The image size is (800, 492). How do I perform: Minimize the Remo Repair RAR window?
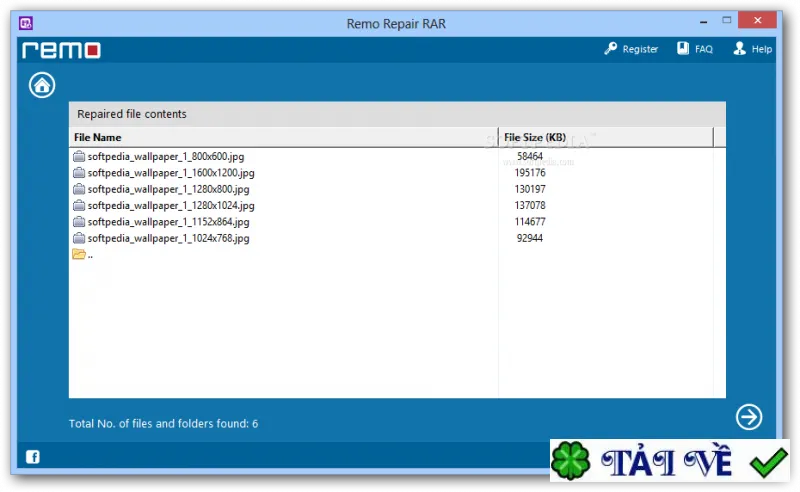704,22
